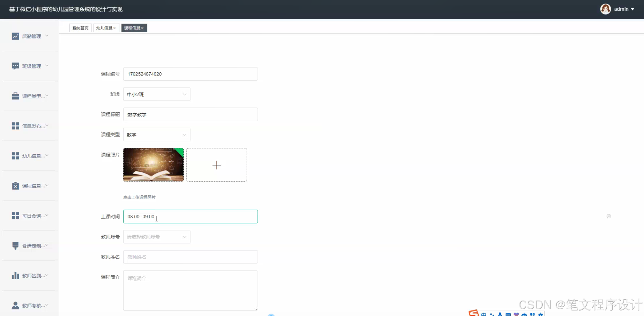Click the plus box to upload photo

coord(217,165)
